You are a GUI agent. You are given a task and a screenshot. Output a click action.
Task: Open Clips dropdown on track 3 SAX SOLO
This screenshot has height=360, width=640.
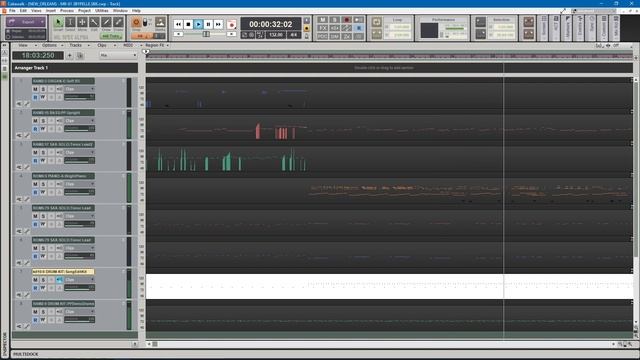tap(79, 153)
